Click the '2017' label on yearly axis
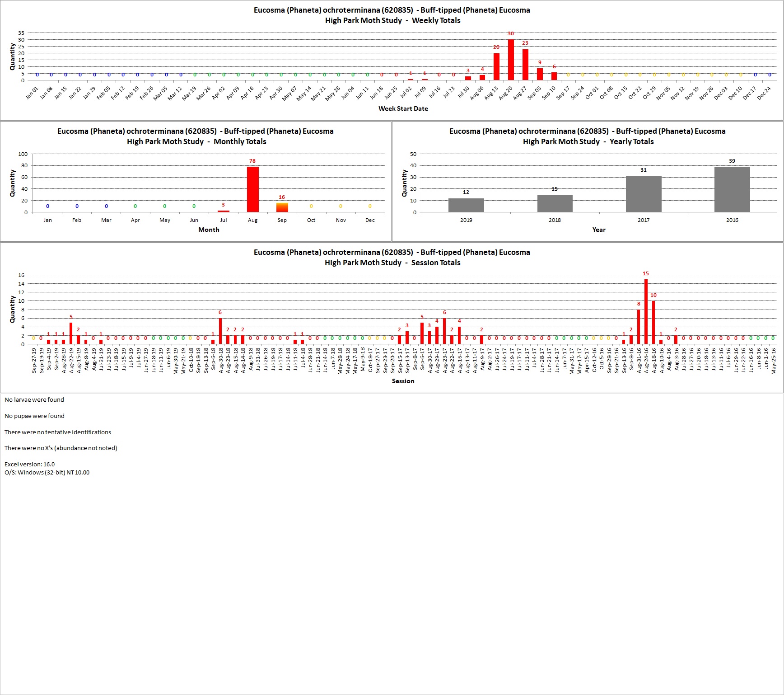The width and height of the screenshot is (784, 695). [644, 220]
